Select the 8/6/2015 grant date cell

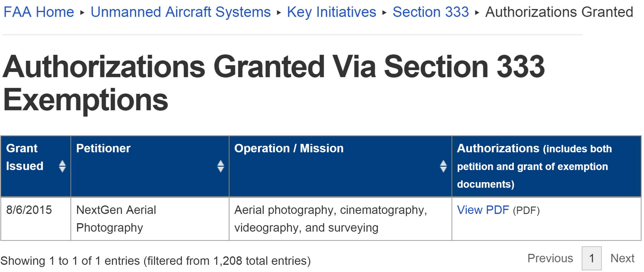click(29, 210)
